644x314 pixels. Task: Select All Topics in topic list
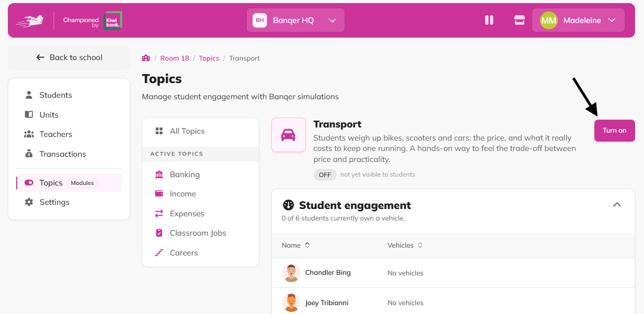(x=201, y=131)
